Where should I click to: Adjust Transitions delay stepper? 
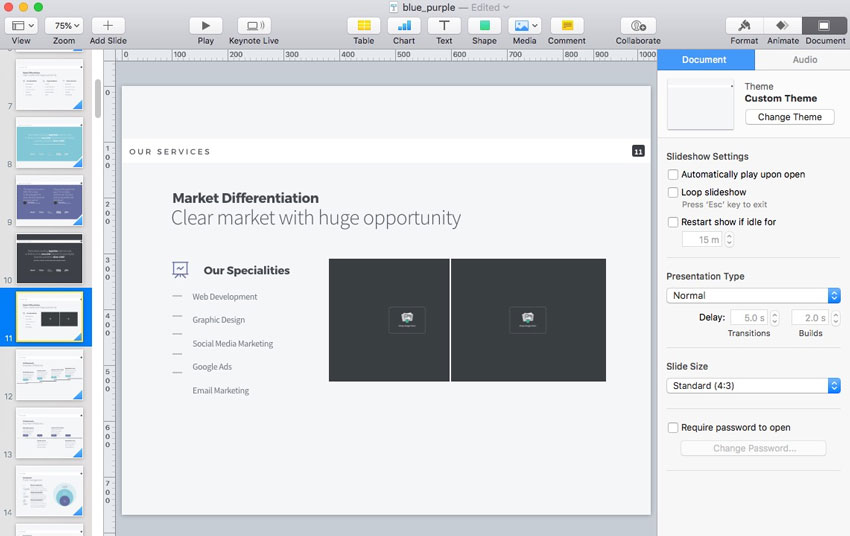pyautogui.click(x=775, y=318)
